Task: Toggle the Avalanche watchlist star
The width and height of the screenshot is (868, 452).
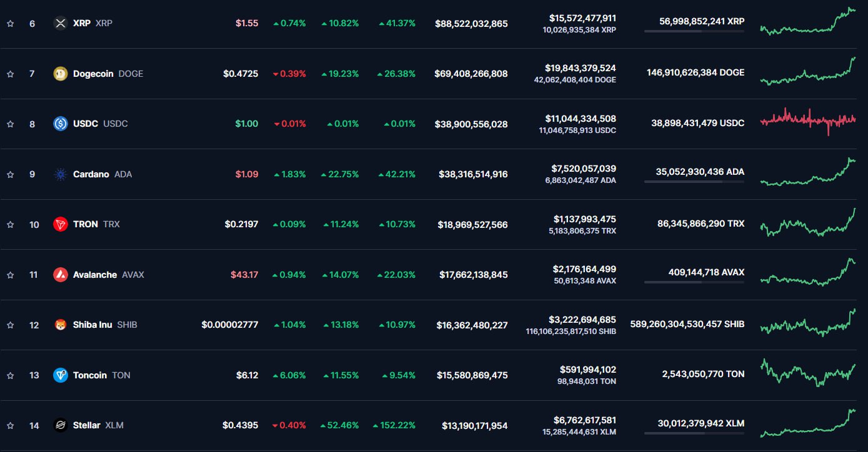Action: (x=10, y=275)
